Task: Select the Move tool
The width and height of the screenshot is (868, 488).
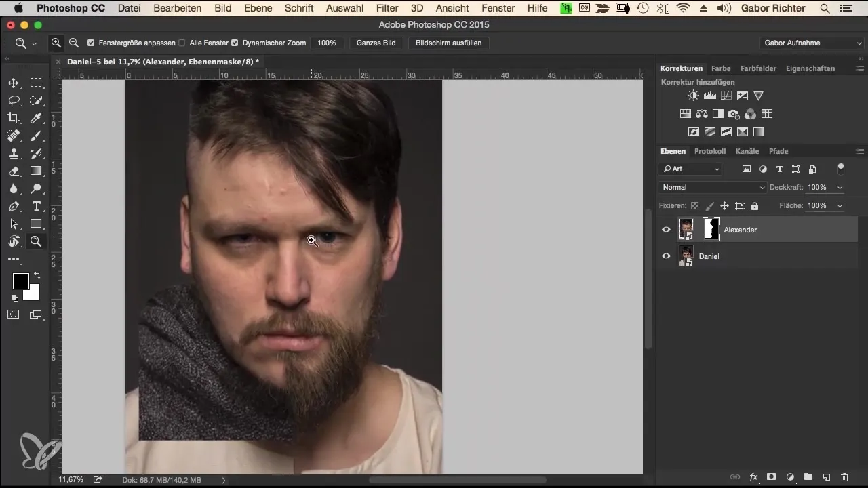Action: (x=13, y=83)
